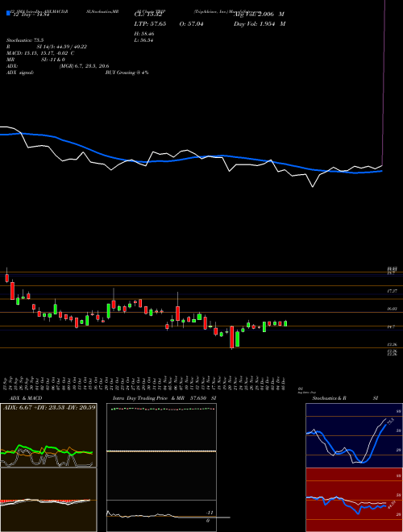
Task: Click the blue 12-day SMA legend square
Action: click(8, 14)
